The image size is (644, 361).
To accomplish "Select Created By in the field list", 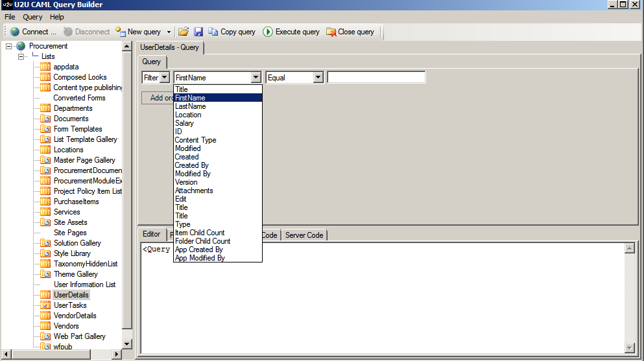I will point(218,165).
